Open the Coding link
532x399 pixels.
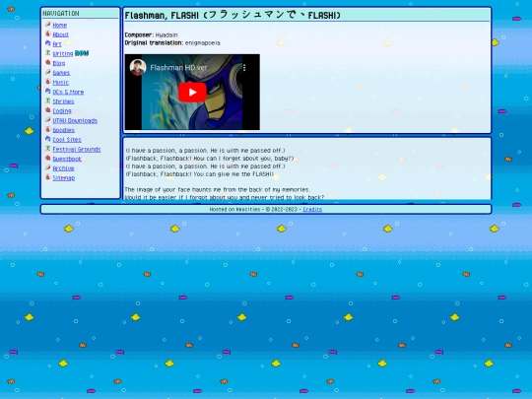coord(62,110)
